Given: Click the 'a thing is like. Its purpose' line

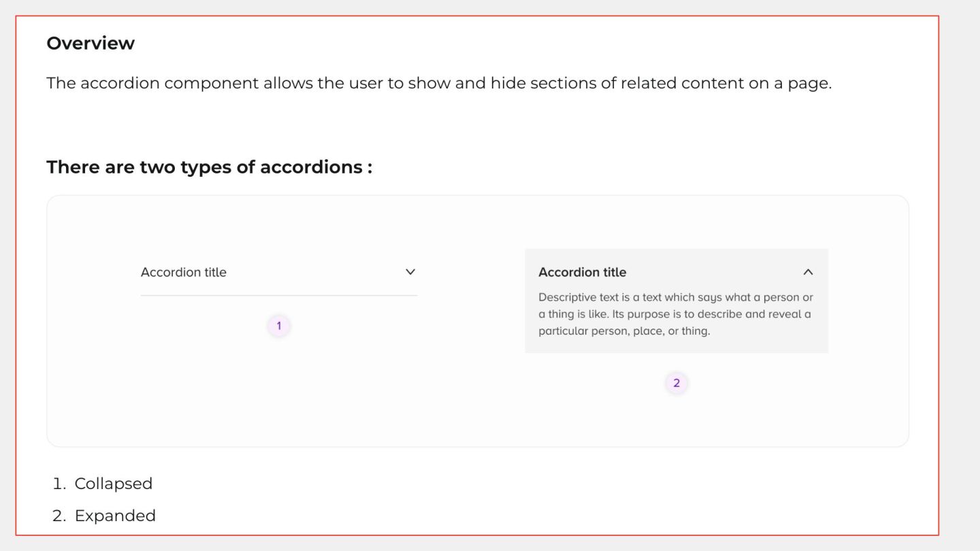Looking at the screenshot, I should point(674,314).
